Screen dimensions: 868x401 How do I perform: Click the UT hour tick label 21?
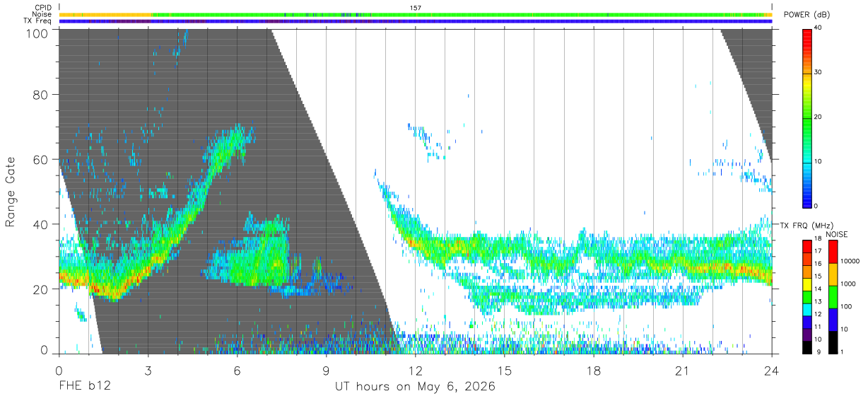click(x=682, y=370)
